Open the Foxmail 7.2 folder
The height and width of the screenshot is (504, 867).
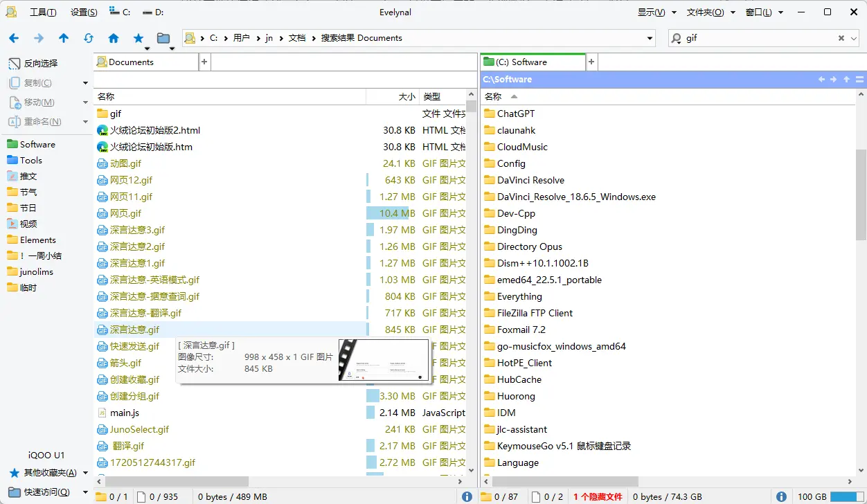(x=521, y=330)
